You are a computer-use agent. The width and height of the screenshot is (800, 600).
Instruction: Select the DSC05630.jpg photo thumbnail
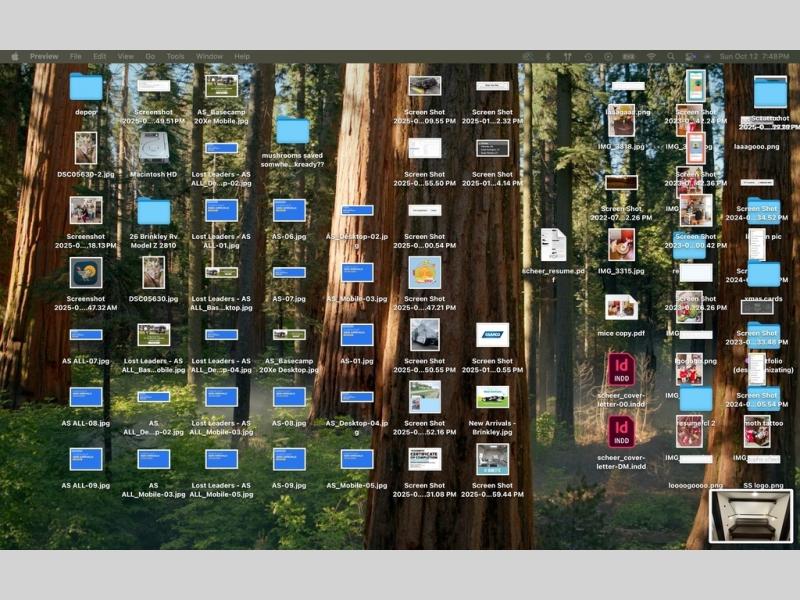pos(153,272)
